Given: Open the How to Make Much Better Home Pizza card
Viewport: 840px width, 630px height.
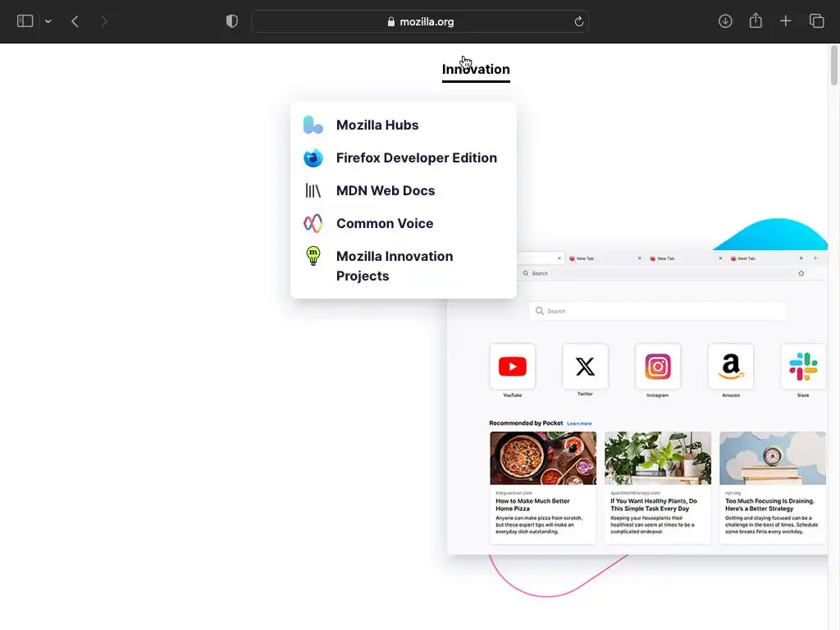Looking at the screenshot, I should [x=543, y=488].
